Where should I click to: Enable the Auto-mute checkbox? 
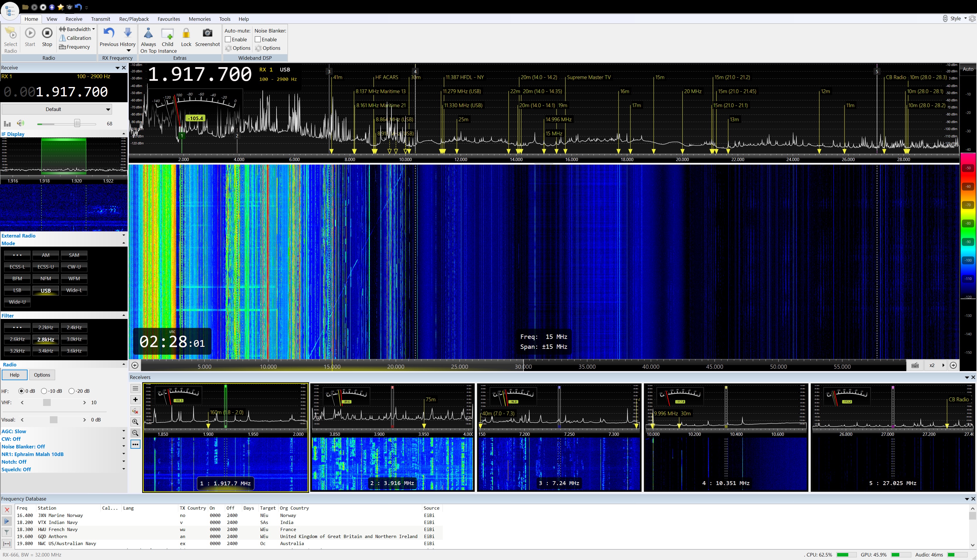point(228,40)
